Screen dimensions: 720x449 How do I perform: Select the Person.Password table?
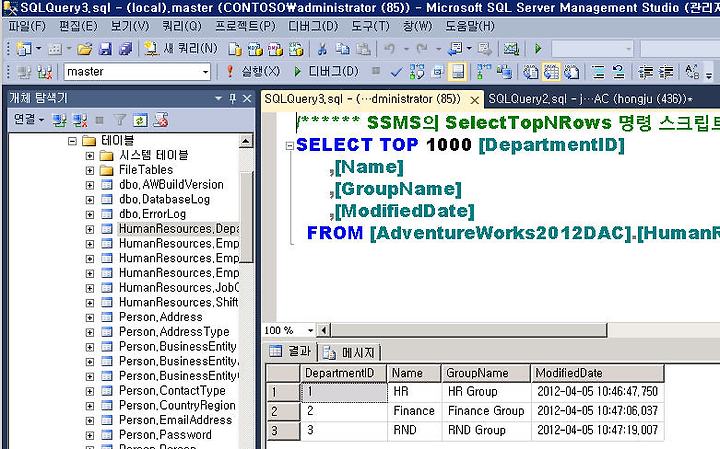(x=165, y=435)
